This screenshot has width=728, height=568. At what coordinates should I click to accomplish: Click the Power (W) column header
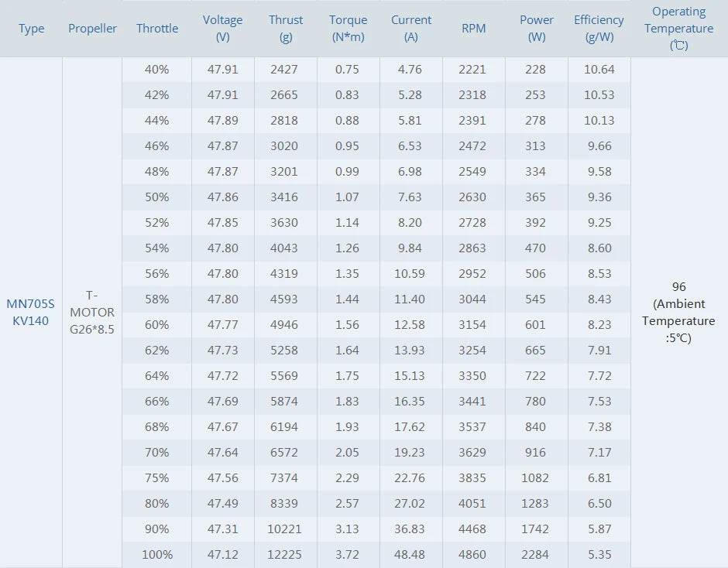(x=537, y=29)
